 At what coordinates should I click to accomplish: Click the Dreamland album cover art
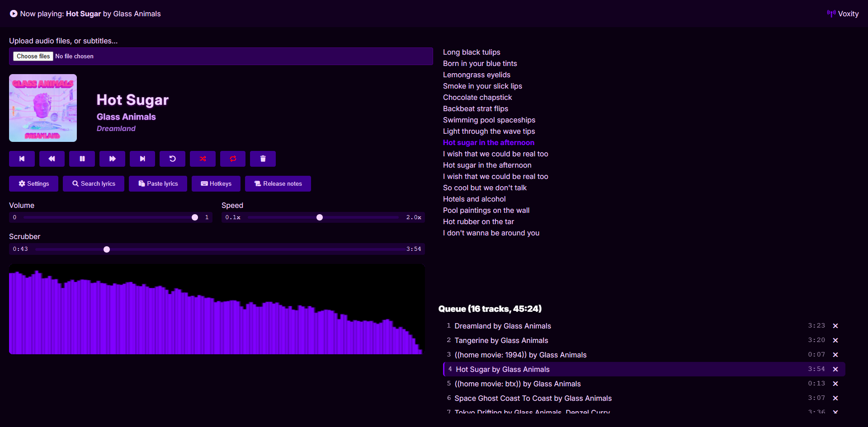click(x=43, y=108)
